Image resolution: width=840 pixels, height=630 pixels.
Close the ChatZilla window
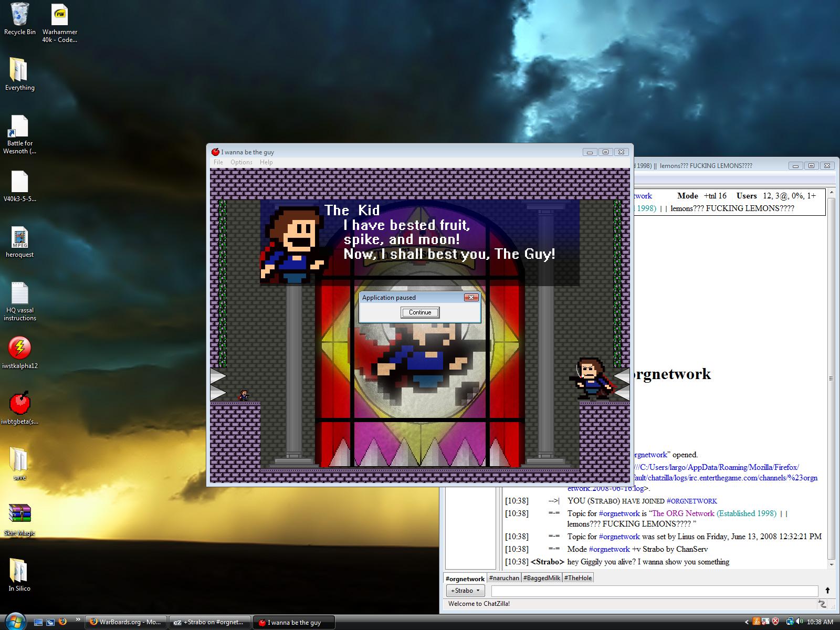827,165
